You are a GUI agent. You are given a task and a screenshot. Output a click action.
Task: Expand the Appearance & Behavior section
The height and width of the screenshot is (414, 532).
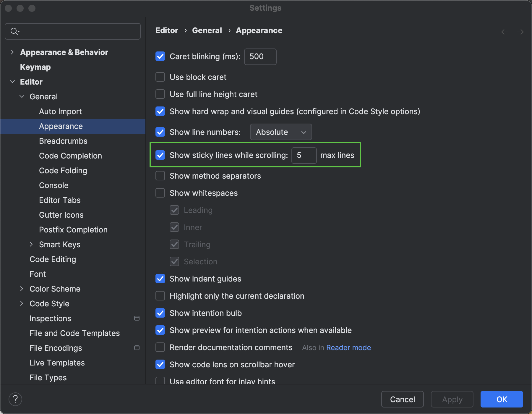click(12, 52)
